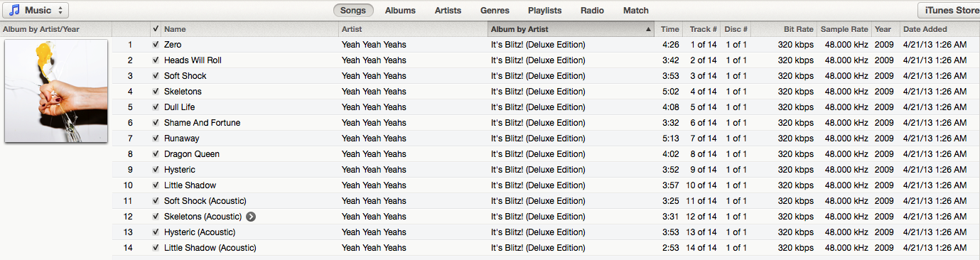
Task: Uncheck the Heads Will Roll checkbox
Action: point(156,60)
